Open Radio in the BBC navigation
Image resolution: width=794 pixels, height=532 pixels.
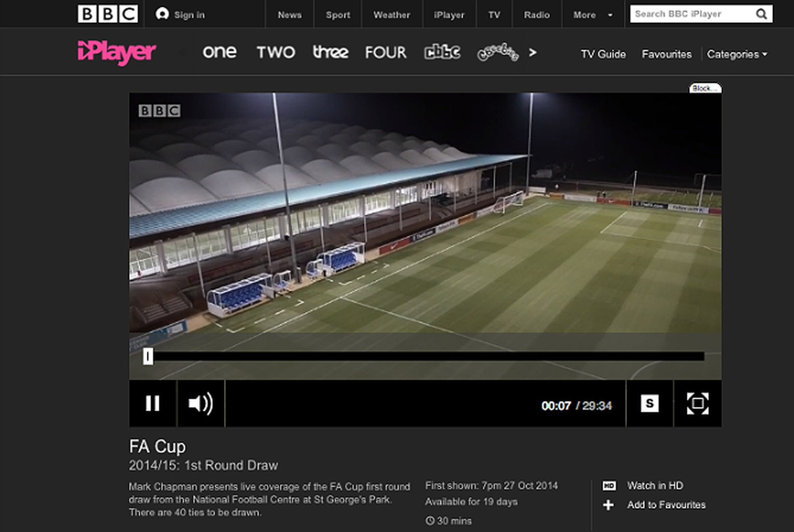tap(537, 15)
